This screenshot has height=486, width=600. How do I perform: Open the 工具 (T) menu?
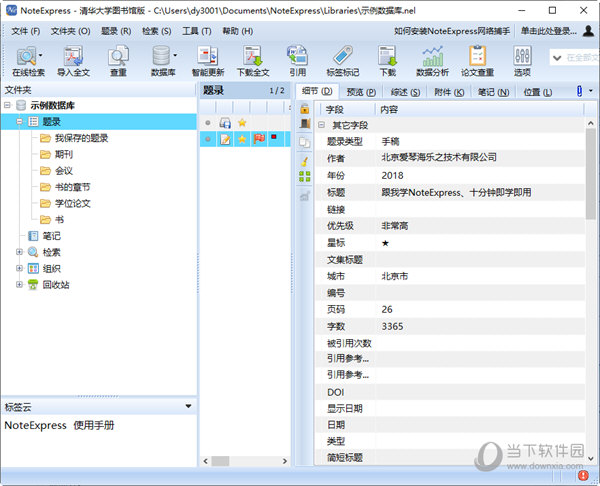point(197,31)
